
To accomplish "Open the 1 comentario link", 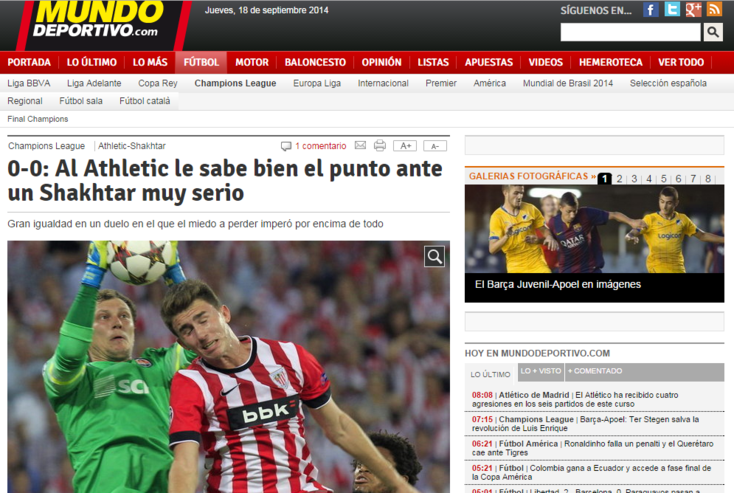I will click(x=321, y=146).
